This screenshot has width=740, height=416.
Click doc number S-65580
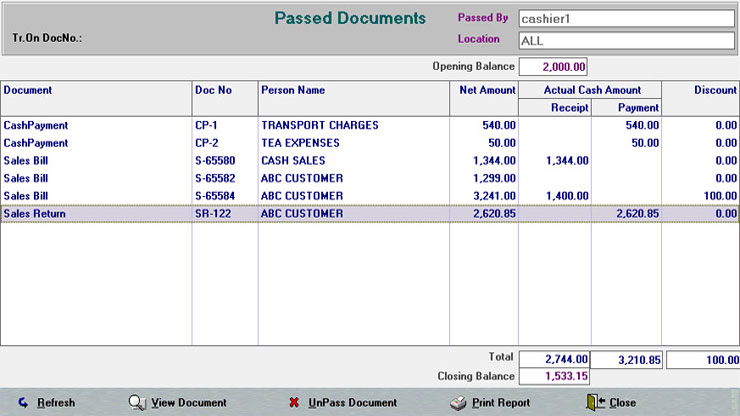pyautogui.click(x=215, y=161)
